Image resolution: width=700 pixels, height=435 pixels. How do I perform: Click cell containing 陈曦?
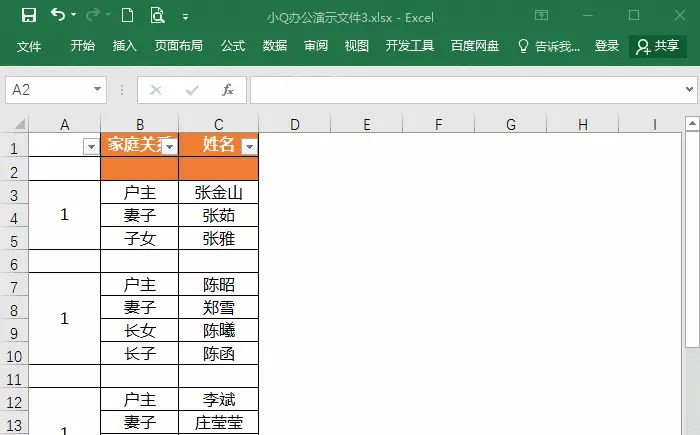point(219,330)
